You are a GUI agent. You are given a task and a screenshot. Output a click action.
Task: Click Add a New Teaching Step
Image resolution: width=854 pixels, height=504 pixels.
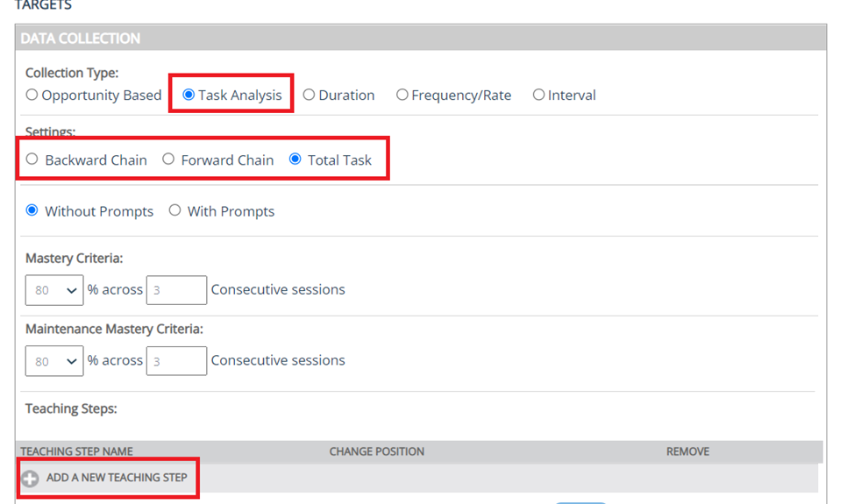(x=117, y=478)
